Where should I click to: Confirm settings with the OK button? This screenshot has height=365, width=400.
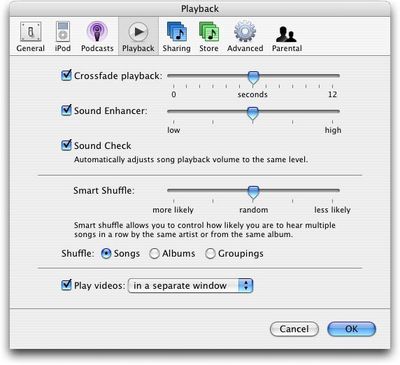click(x=352, y=329)
